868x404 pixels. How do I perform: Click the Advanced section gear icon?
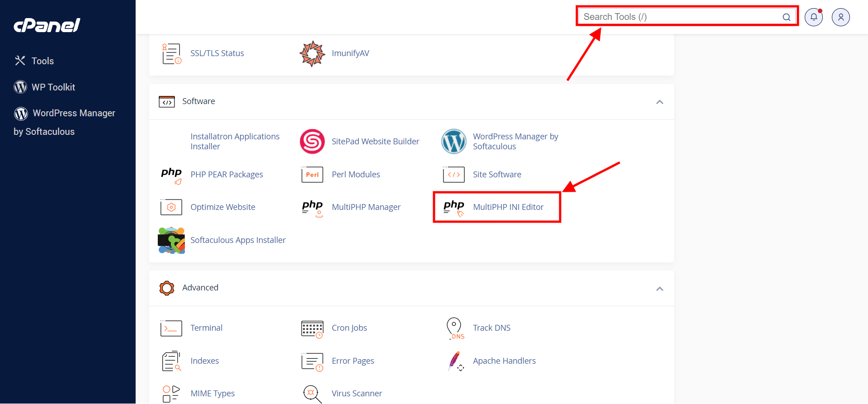pyautogui.click(x=167, y=288)
